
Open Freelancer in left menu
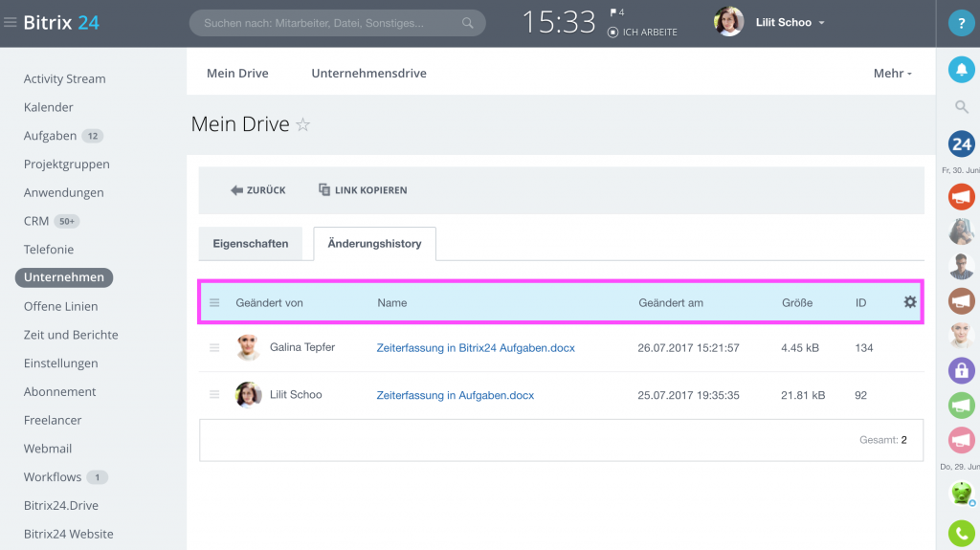pyautogui.click(x=53, y=420)
